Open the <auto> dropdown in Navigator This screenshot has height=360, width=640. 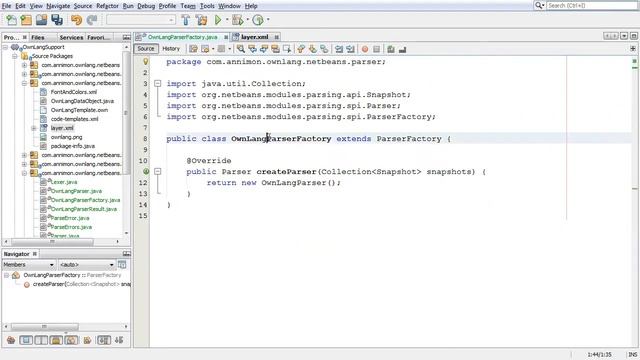point(87,264)
